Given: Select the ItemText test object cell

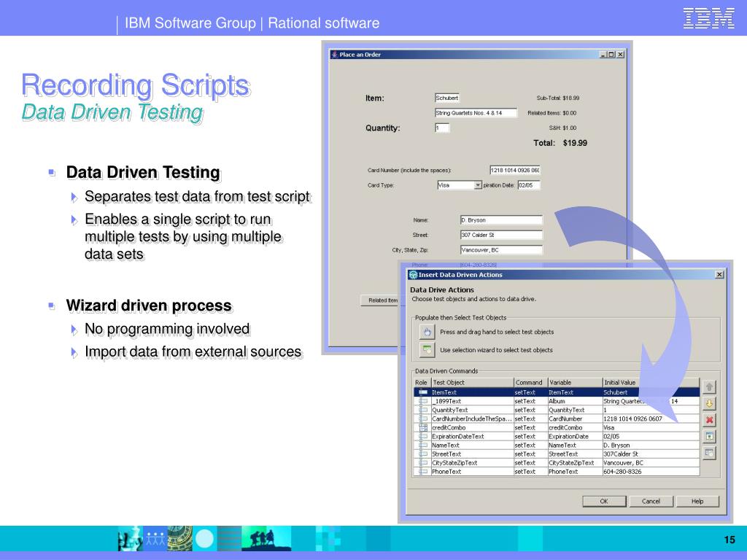Looking at the screenshot, I should coord(473,392).
